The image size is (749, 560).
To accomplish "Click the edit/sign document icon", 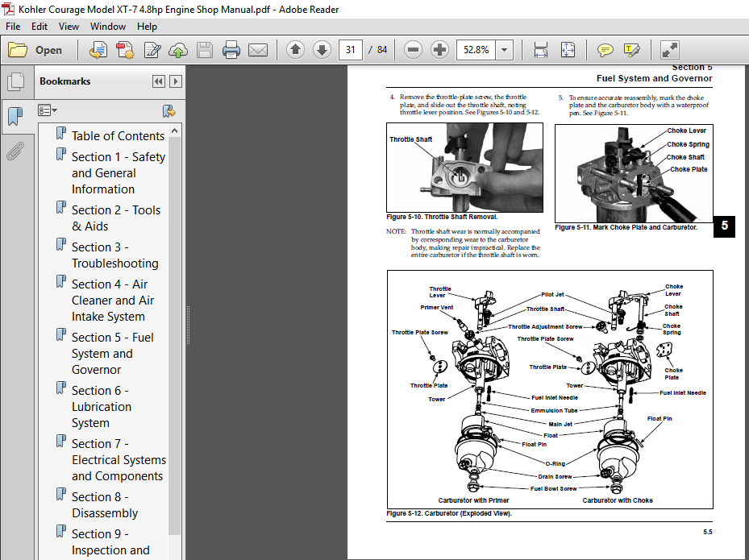I will (x=152, y=50).
